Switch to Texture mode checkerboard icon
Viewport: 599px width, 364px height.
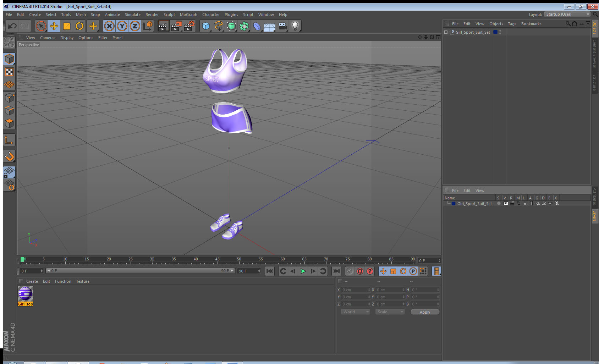9,72
